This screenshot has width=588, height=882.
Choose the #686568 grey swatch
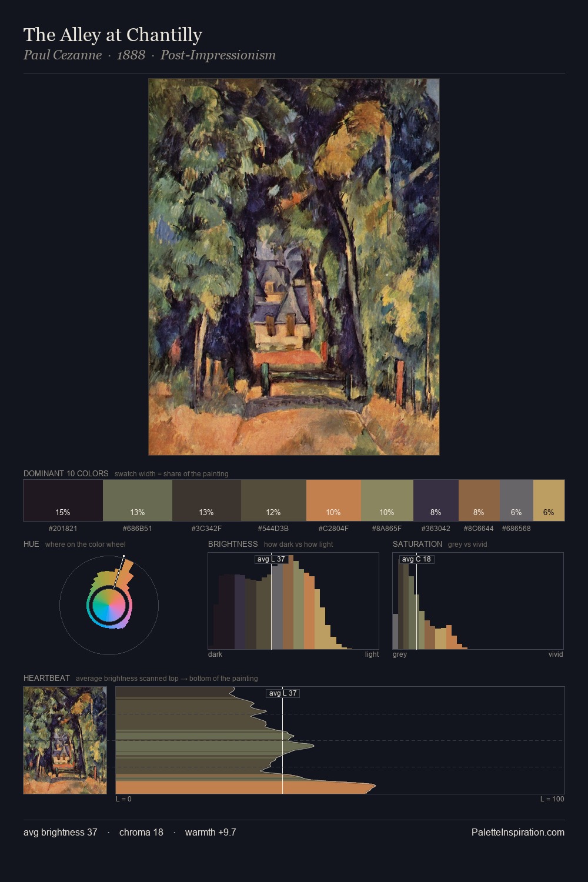point(516,500)
